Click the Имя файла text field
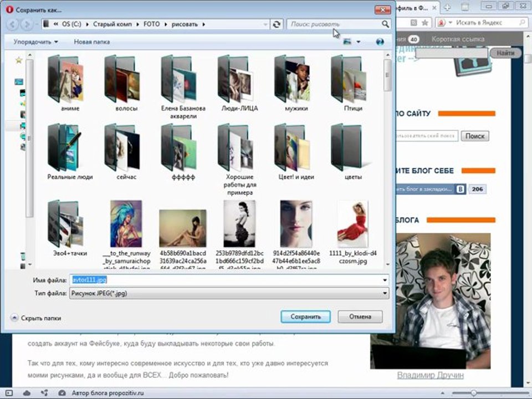The height and width of the screenshot is (399, 532). tap(226, 280)
